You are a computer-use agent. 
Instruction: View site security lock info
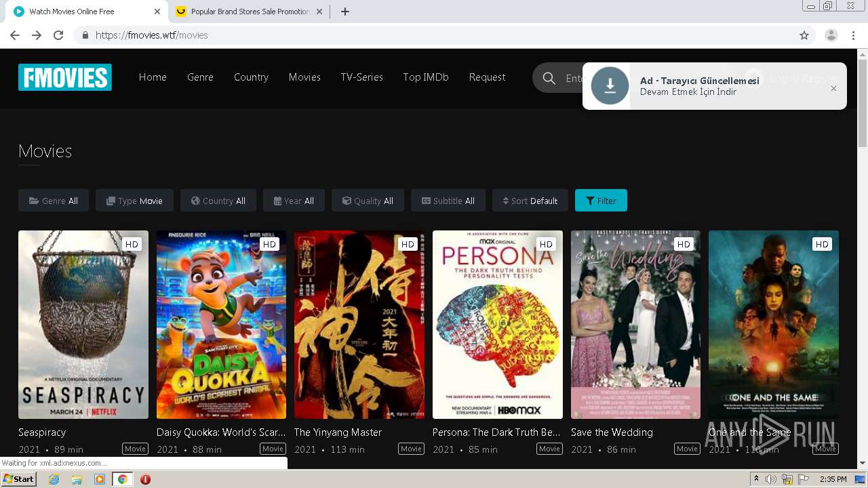[x=85, y=35]
